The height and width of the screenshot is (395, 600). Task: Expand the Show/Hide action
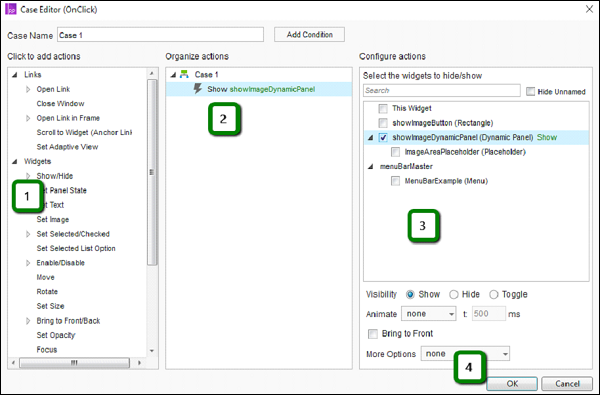[28, 176]
